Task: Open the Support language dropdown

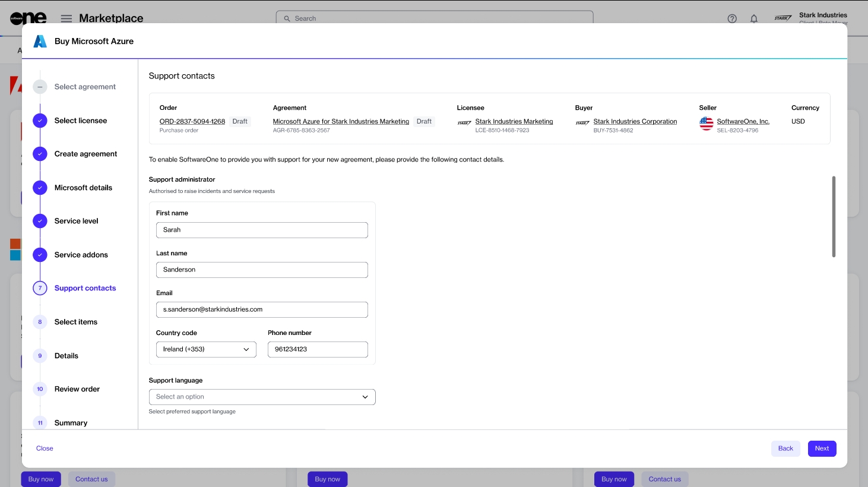Action: (x=262, y=397)
